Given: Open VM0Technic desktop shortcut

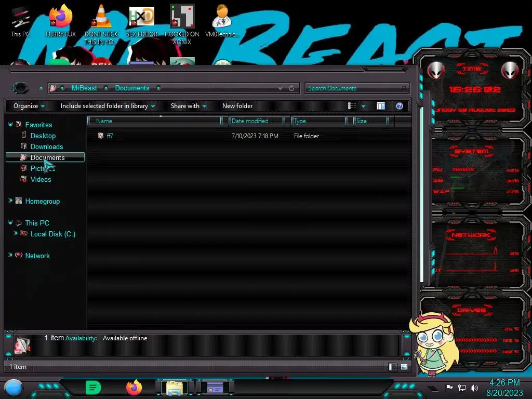Looking at the screenshot, I should click(222, 22).
